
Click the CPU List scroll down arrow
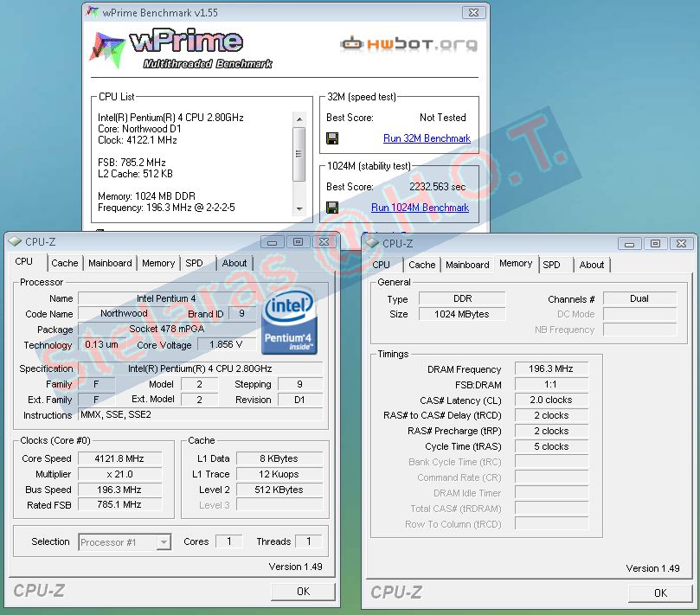coord(299,208)
